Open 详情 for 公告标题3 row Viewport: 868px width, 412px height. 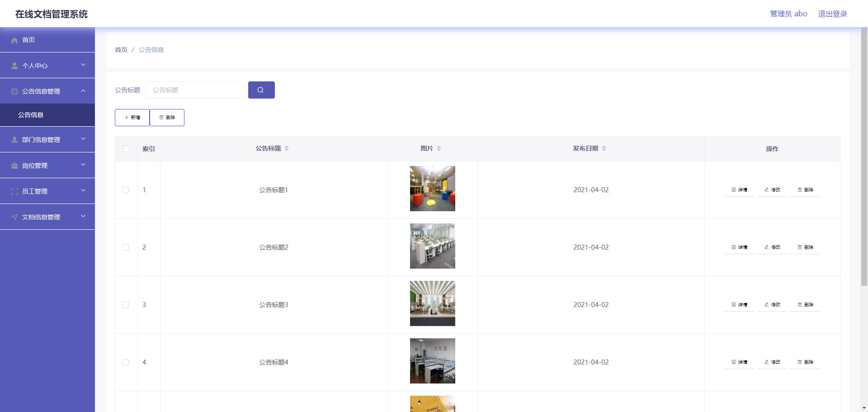[739, 305]
